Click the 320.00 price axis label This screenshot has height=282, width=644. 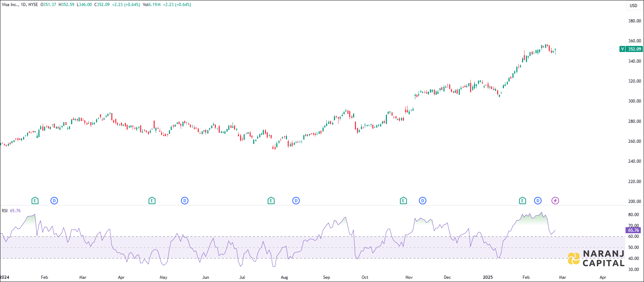pyautogui.click(x=634, y=81)
